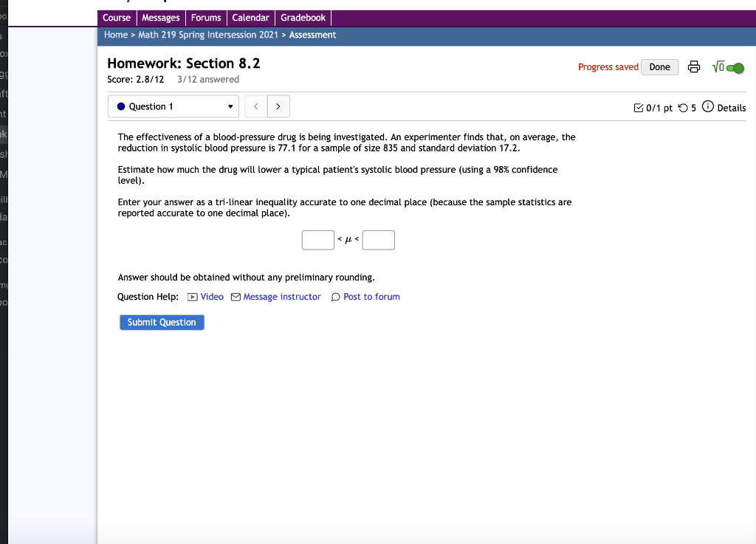Viewport: 756px width, 544px height.
Task: Click the Done button near Progress saved
Action: tap(659, 66)
